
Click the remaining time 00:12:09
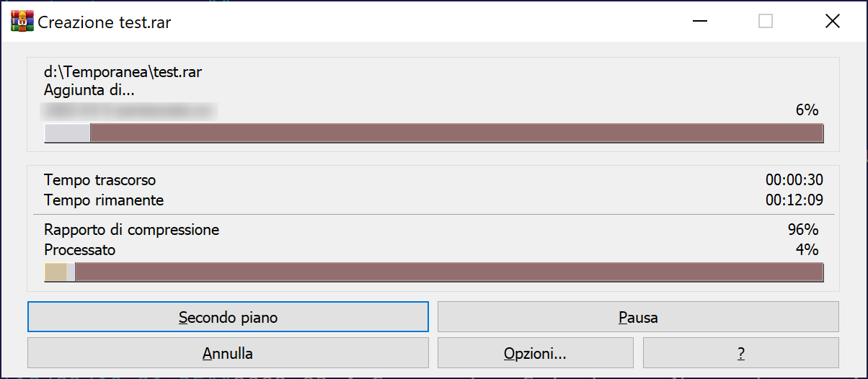click(794, 200)
